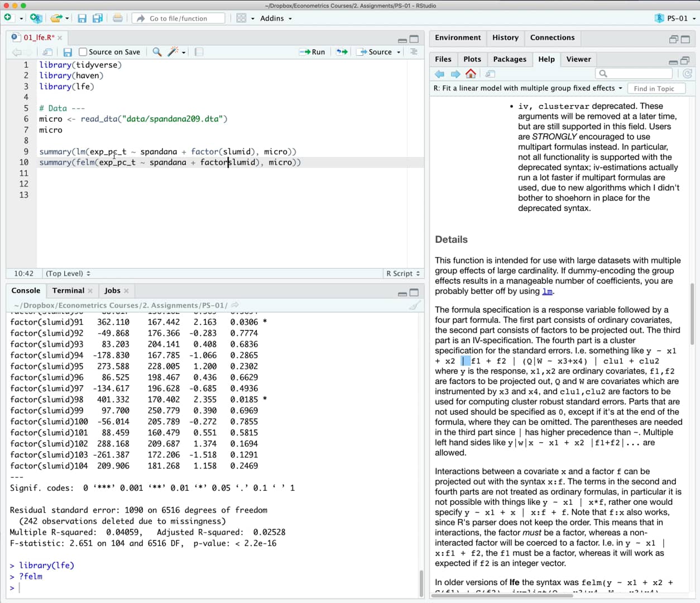Viewport: 700px width, 603px height.
Task: Close the Jobs tab
Action: point(127,291)
